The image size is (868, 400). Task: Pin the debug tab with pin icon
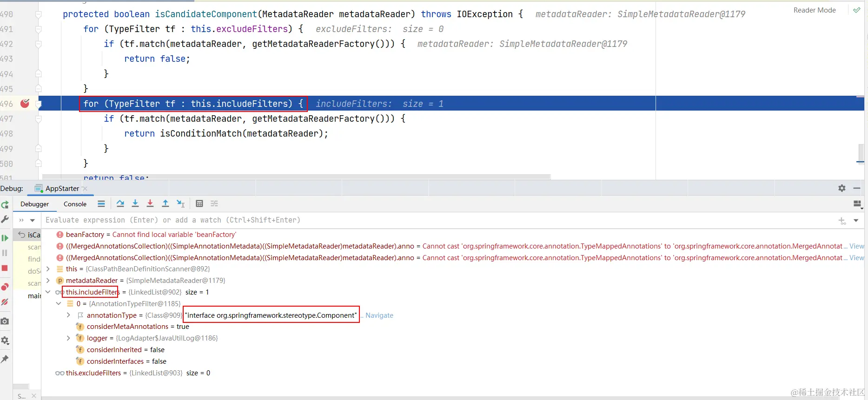[x=5, y=359]
